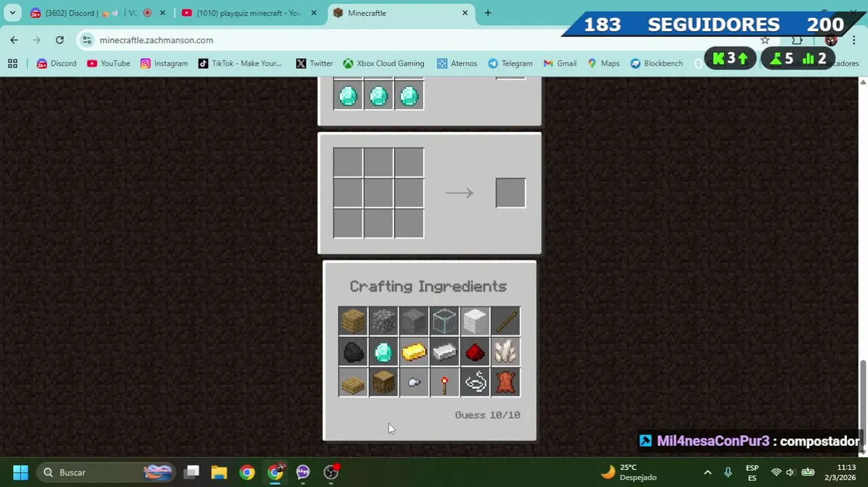
Task: Open File Explorer from the taskbar
Action: point(219,472)
